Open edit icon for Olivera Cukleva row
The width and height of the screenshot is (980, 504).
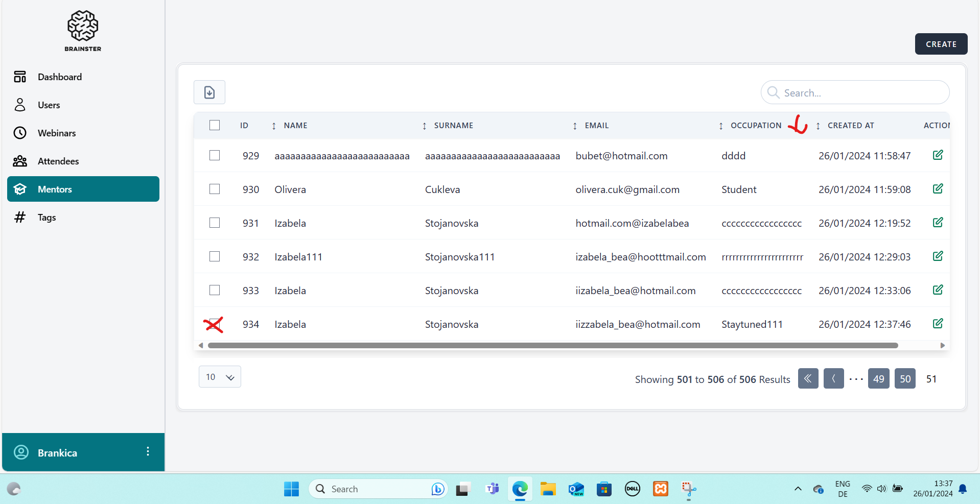coord(938,189)
